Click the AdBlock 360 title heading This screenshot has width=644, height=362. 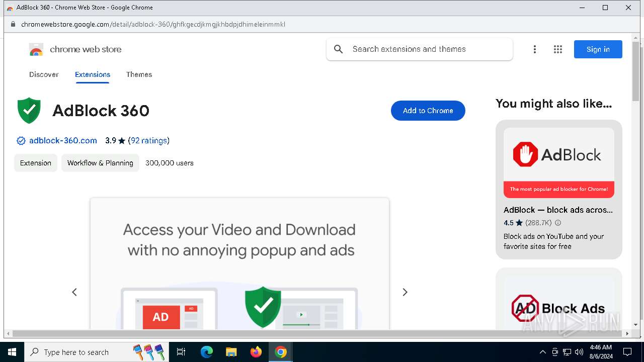coord(101,111)
